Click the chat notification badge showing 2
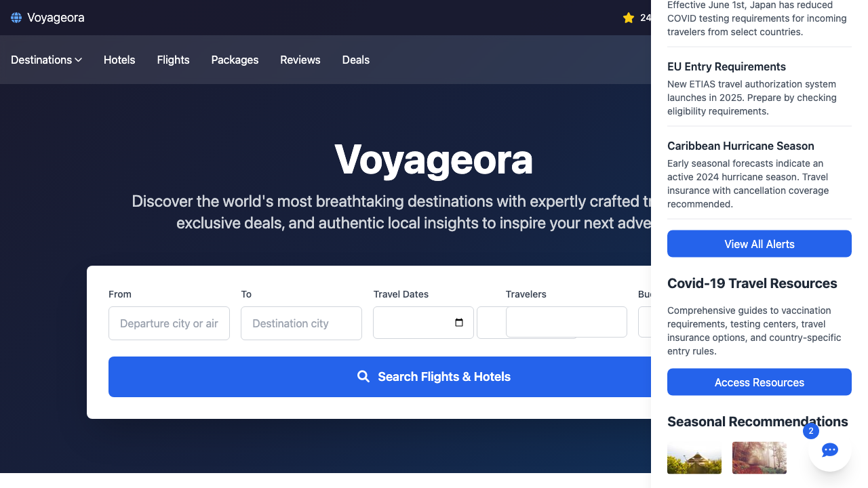Viewport: 868px width, 488px height. click(x=811, y=431)
